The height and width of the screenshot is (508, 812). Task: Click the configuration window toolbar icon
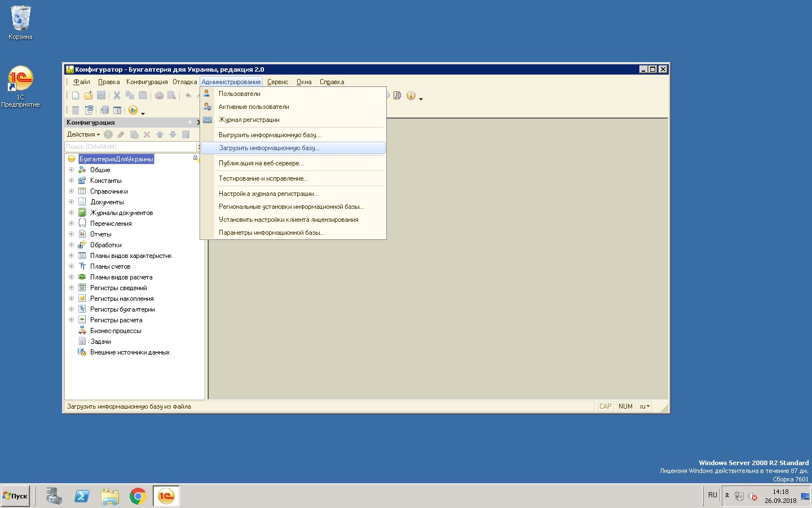coord(117,110)
